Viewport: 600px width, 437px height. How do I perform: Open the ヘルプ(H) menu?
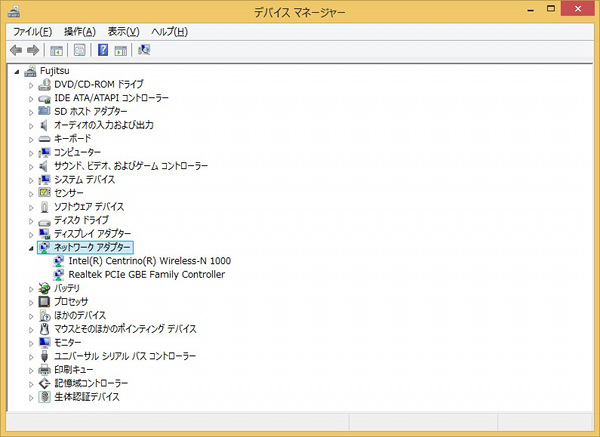click(169, 32)
